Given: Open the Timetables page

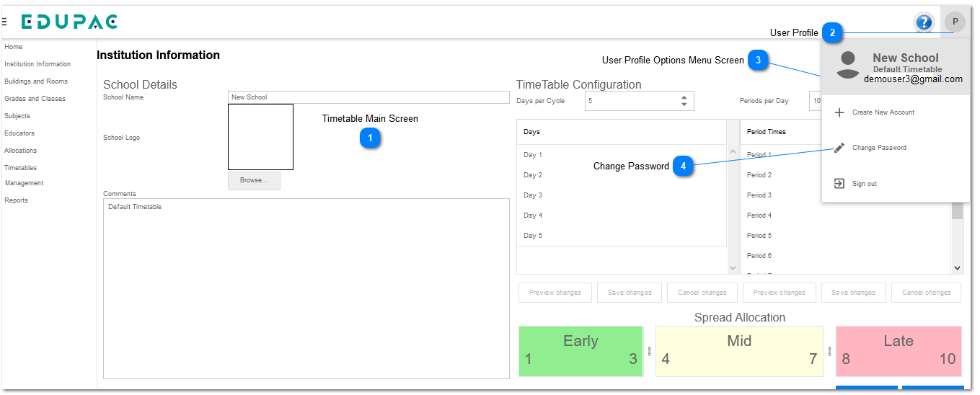Looking at the screenshot, I should pyautogui.click(x=20, y=168).
